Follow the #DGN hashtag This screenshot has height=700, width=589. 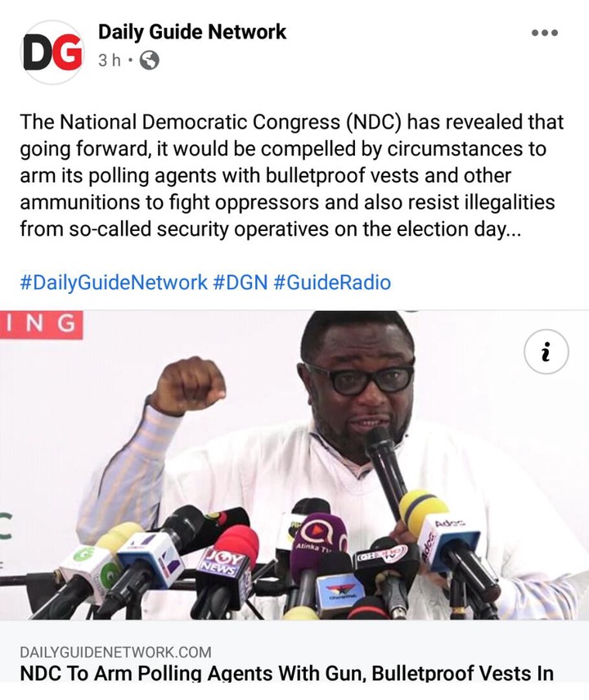[241, 282]
